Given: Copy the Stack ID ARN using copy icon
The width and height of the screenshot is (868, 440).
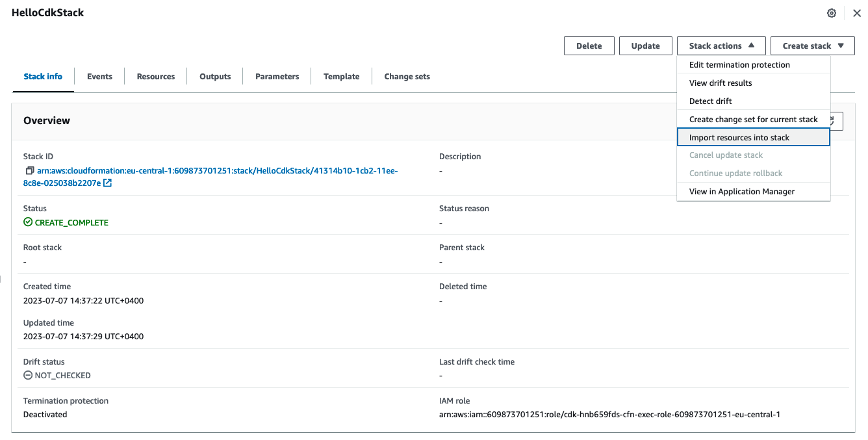Looking at the screenshot, I should click(29, 170).
